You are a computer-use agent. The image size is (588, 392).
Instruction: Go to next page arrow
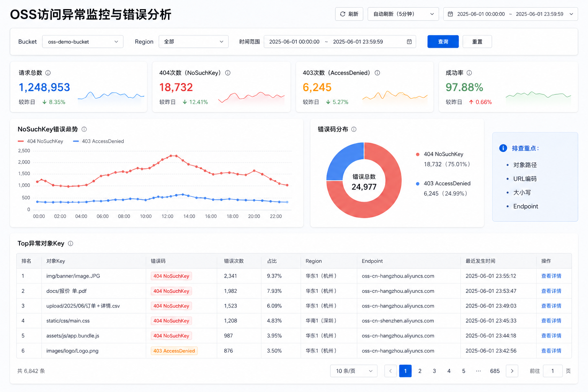coord(512,371)
